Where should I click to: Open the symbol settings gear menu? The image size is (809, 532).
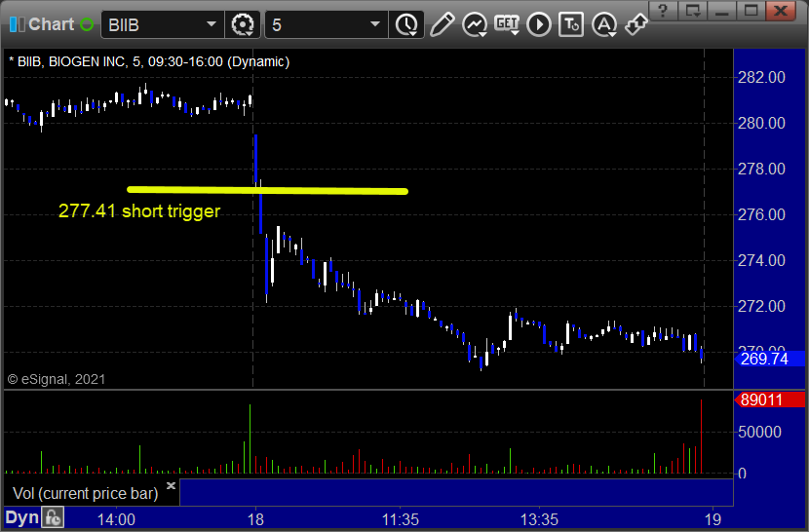point(243,24)
